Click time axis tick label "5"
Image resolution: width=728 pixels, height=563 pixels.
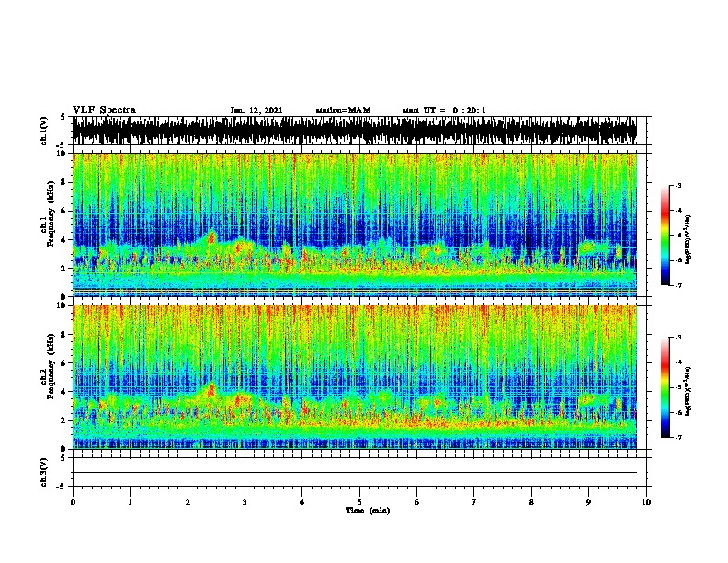coord(359,501)
